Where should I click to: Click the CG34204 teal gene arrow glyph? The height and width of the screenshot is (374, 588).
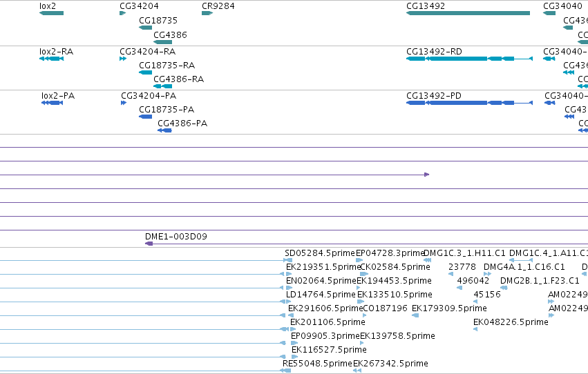(x=122, y=13)
